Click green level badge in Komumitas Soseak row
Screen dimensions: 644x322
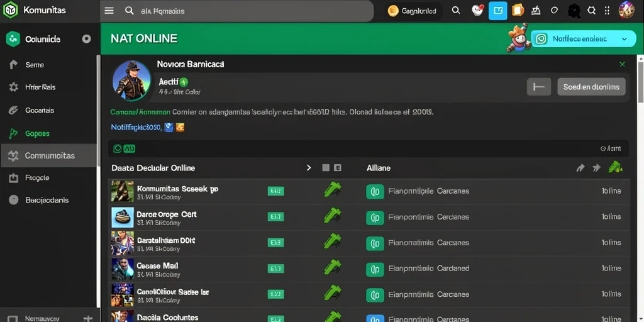coord(275,191)
